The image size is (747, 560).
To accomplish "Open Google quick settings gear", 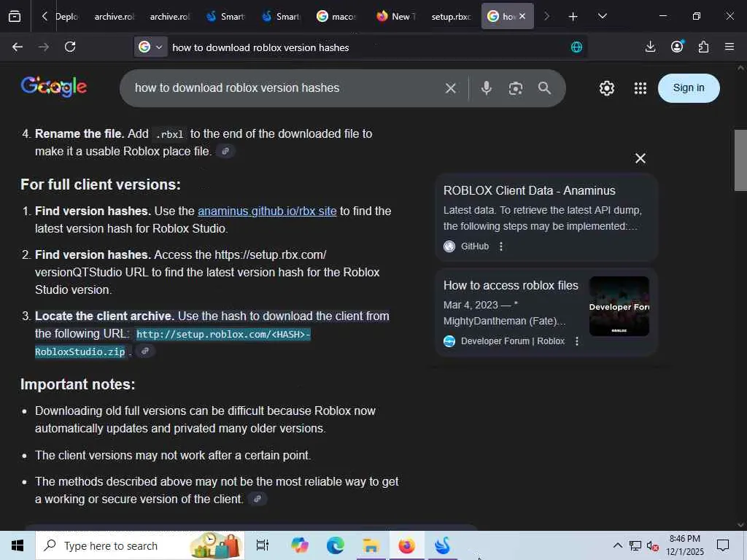I will point(606,88).
